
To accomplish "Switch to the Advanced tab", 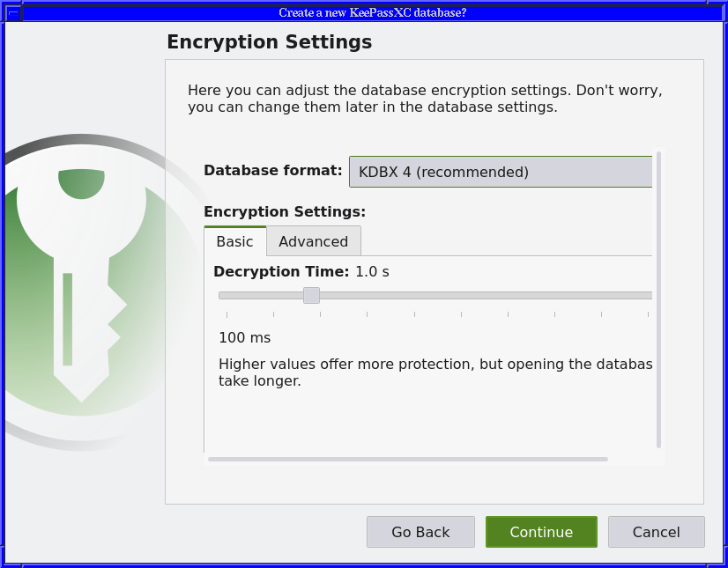I will [314, 241].
